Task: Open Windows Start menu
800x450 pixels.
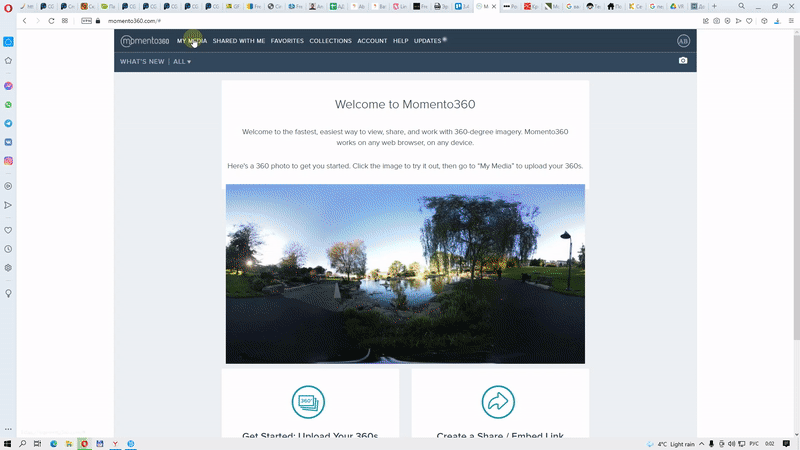Action: click(x=7, y=444)
